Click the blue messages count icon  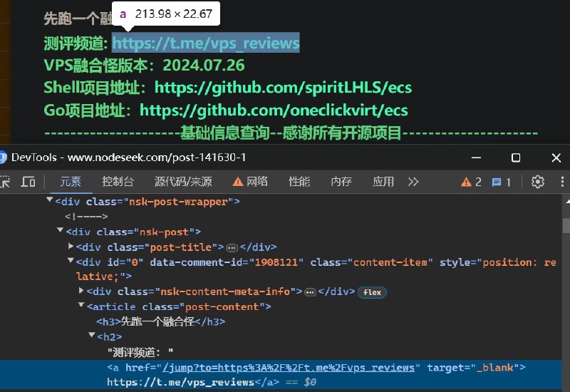pos(502,182)
